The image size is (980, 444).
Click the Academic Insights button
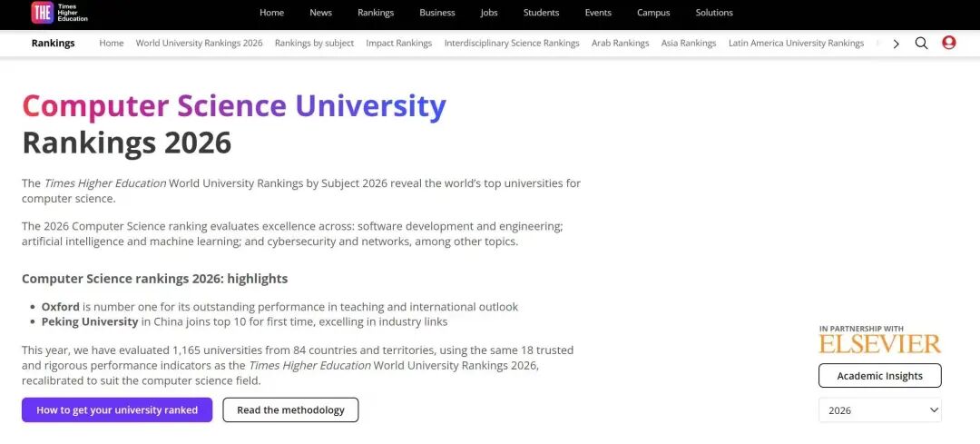coord(880,376)
